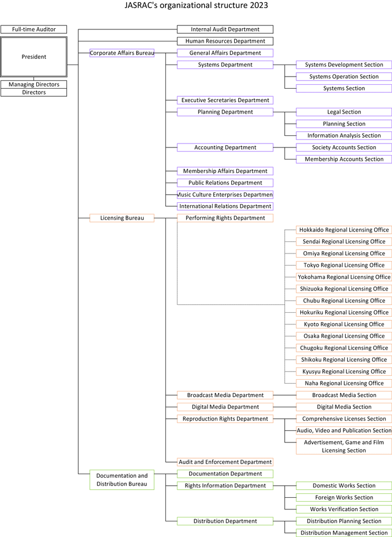Click the President box
This screenshot has width=392, height=537.
coord(34,57)
